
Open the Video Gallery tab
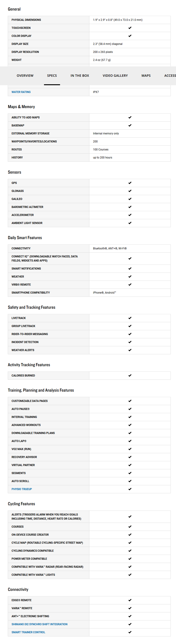pos(115,76)
